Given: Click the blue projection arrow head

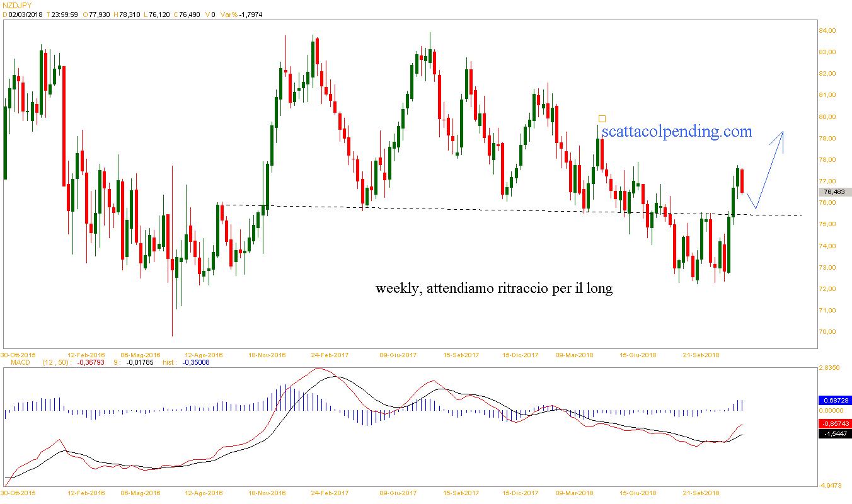Looking at the screenshot, I should 782,135.
